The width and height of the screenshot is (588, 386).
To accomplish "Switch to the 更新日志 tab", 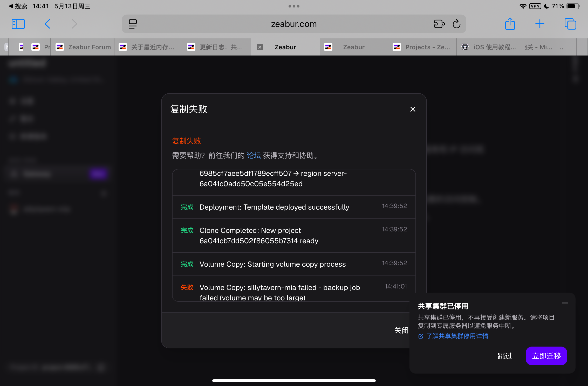I will click(217, 47).
